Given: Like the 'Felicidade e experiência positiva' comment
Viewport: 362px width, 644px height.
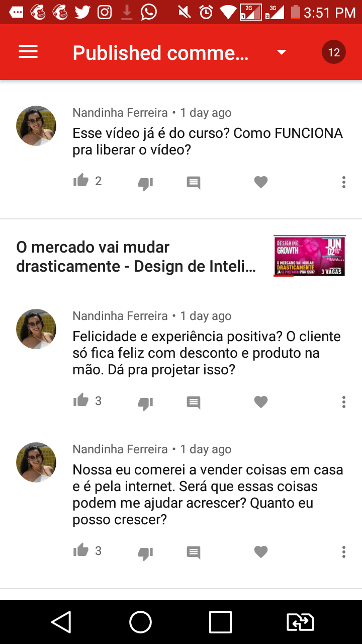Looking at the screenshot, I should [81, 400].
